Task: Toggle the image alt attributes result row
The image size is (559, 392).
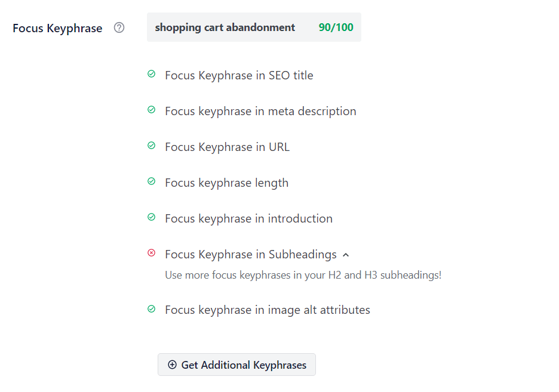Action: [x=267, y=310]
